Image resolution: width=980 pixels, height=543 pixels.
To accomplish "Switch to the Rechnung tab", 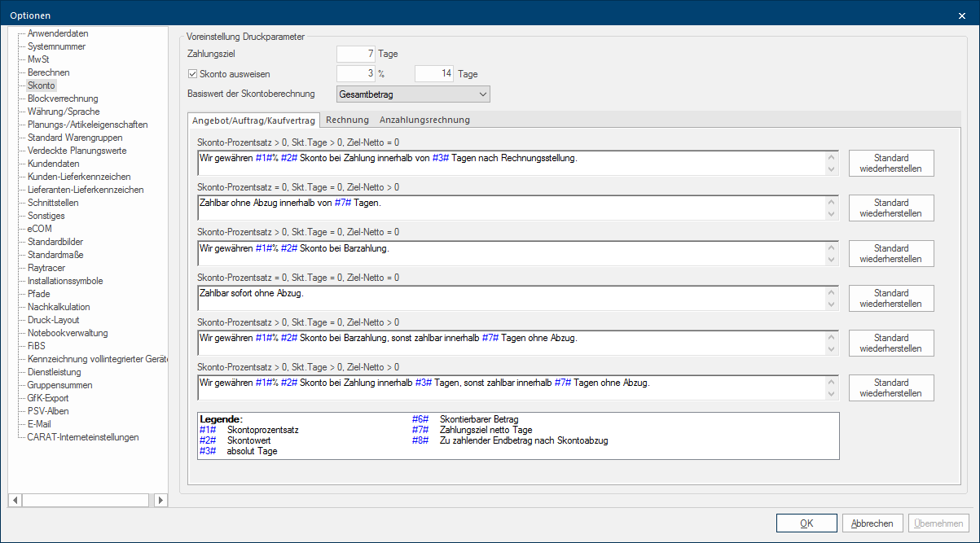I will tap(347, 120).
